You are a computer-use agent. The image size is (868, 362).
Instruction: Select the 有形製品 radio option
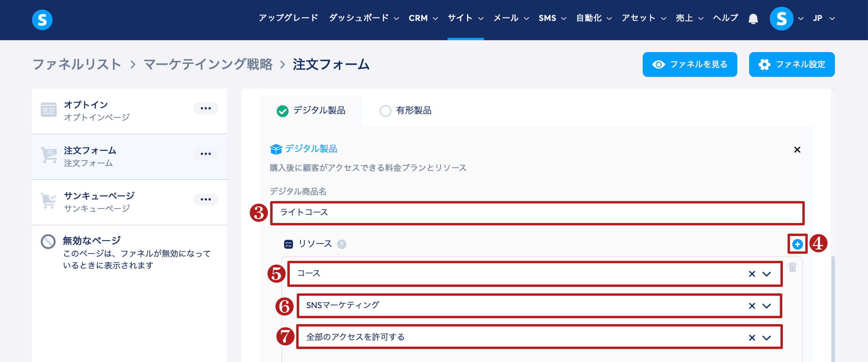385,111
